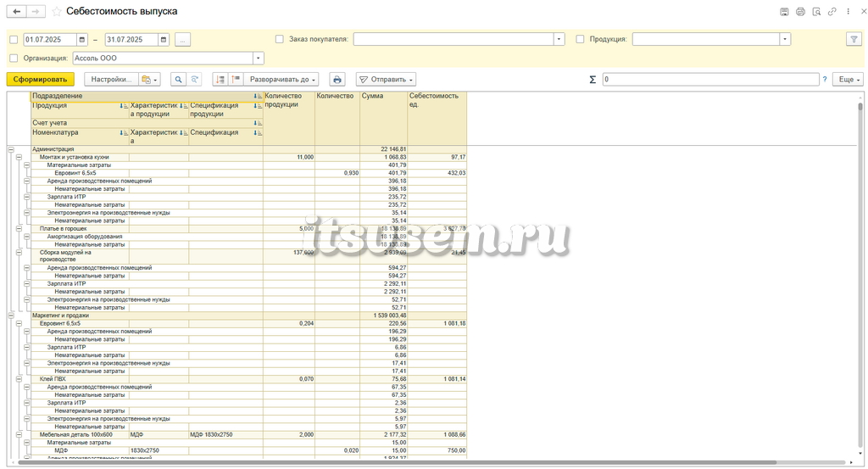The image size is (868, 469).
Task: Select the Счет учета header row
Action: [147, 124]
